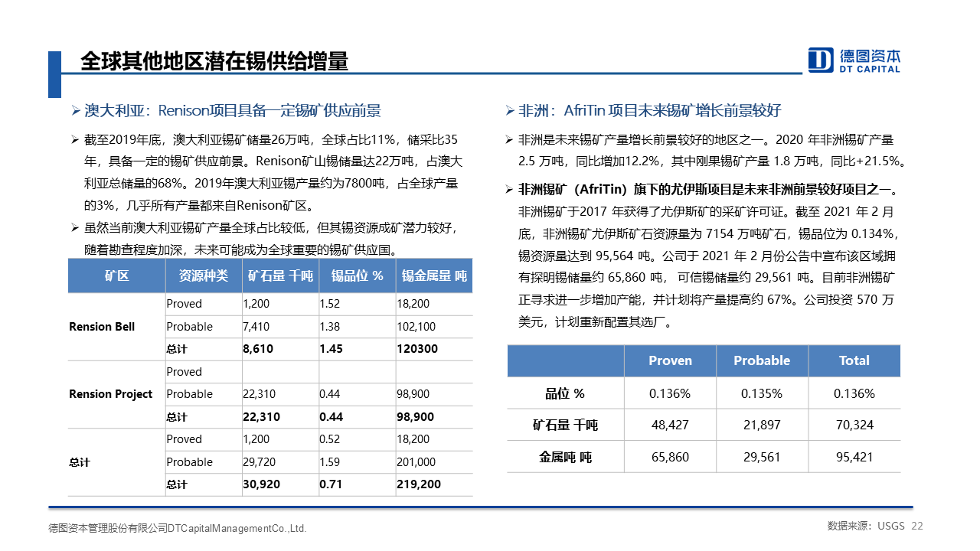Click table header 锡品位 %
This screenshot has width=980, height=551.
click(357, 275)
